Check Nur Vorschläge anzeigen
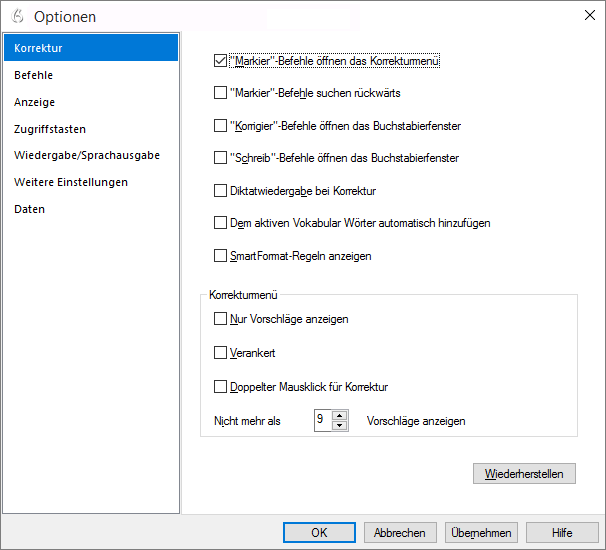The image size is (606, 550). (220, 319)
